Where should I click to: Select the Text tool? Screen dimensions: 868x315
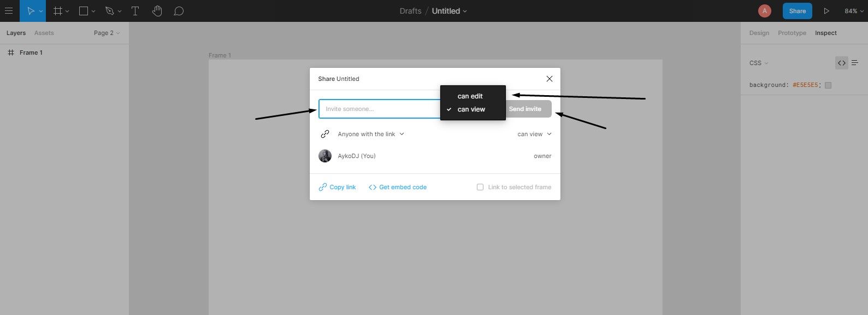click(x=135, y=11)
